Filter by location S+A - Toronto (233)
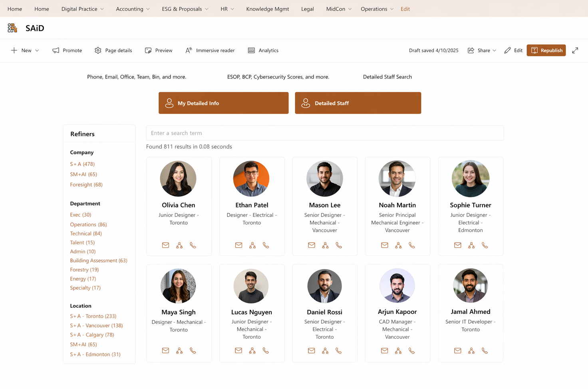The width and height of the screenshot is (588, 389). [x=93, y=316]
